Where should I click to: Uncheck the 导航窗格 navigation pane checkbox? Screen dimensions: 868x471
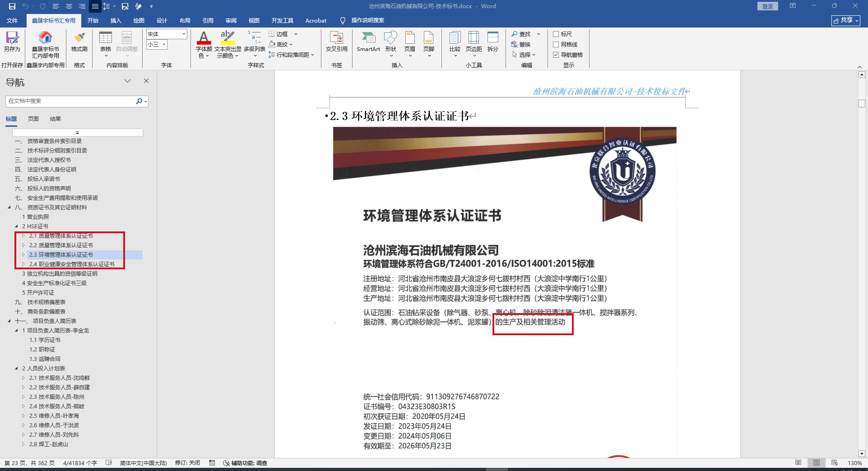point(556,55)
